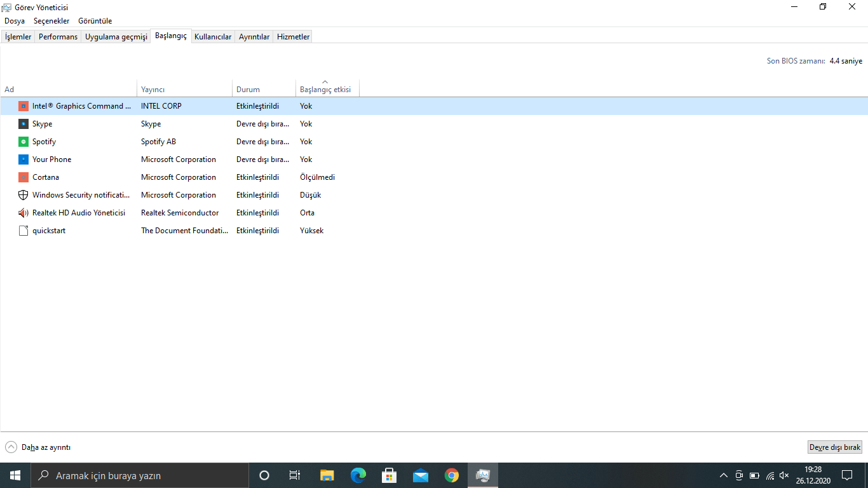
Task: Open Microsoft Store from the taskbar
Action: click(x=390, y=475)
